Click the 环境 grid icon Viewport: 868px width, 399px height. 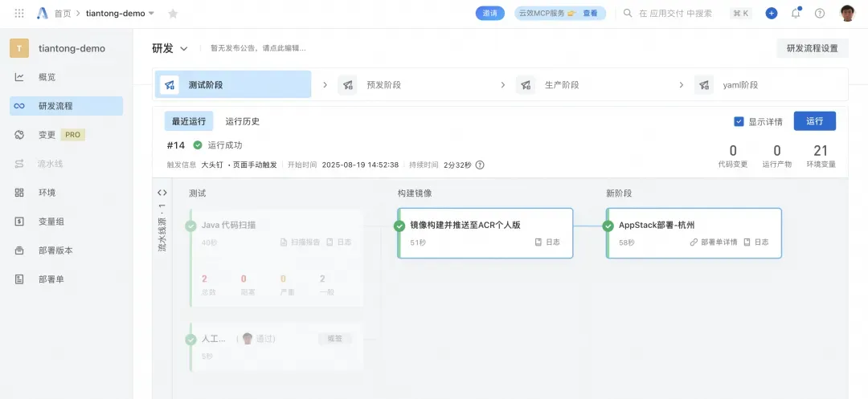pos(19,193)
